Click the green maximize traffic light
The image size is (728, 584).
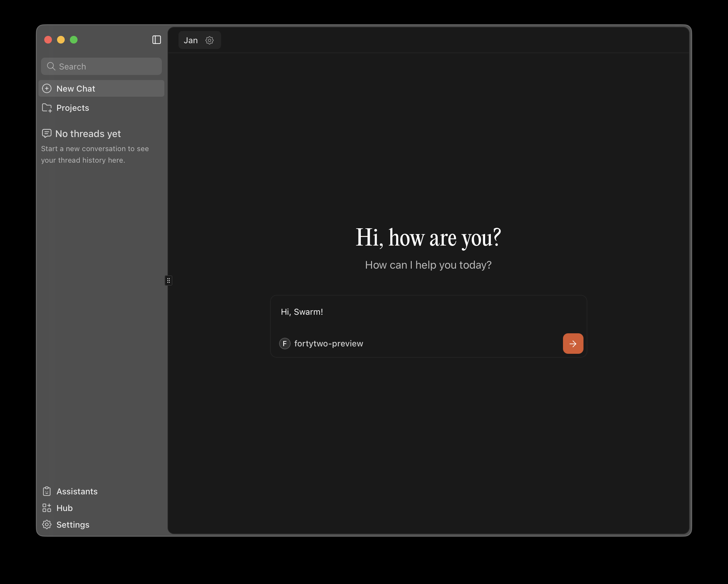(x=74, y=39)
